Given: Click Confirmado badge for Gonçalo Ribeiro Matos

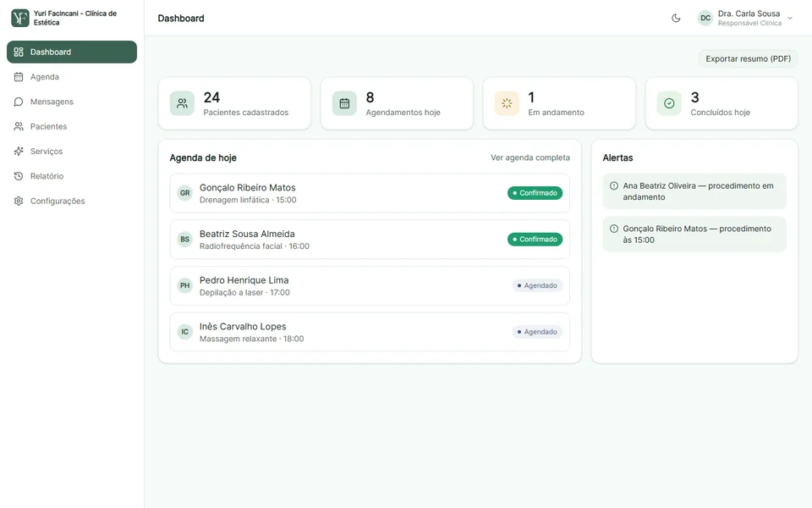Looking at the screenshot, I should pyautogui.click(x=535, y=193).
